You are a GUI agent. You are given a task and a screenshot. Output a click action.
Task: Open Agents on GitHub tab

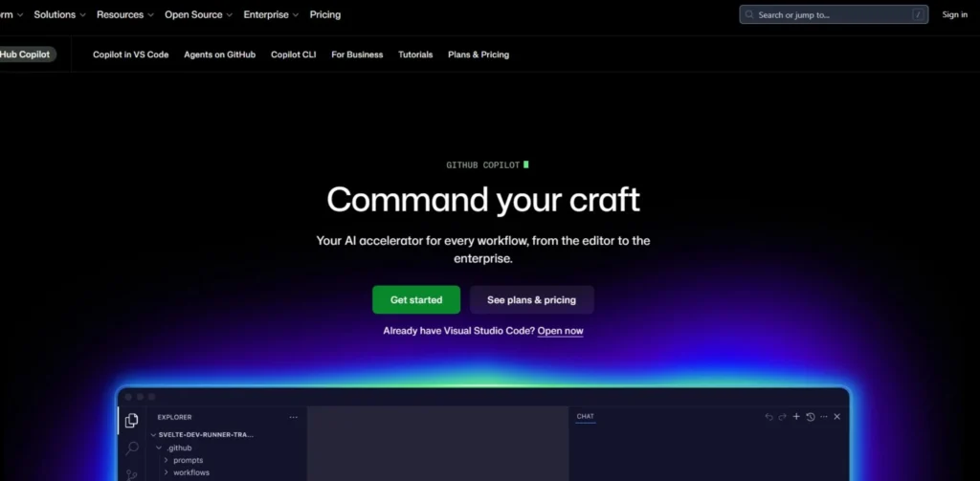(x=219, y=55)
